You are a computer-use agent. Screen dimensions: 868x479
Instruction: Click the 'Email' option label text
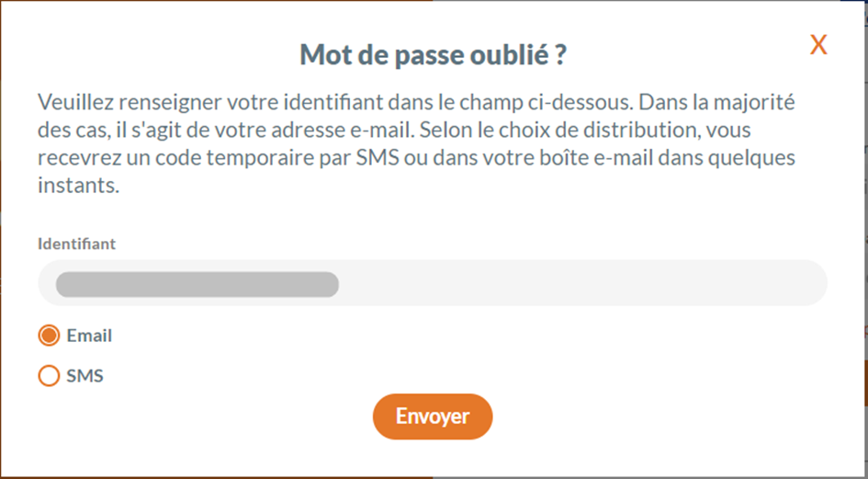pyautogui.click(x=89, y=336)
